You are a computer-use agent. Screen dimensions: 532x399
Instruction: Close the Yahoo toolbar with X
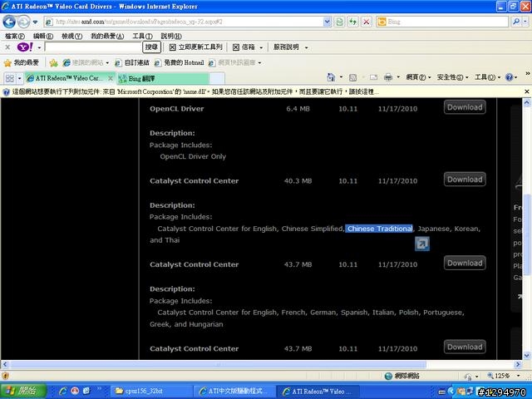[x=7, y=47]
